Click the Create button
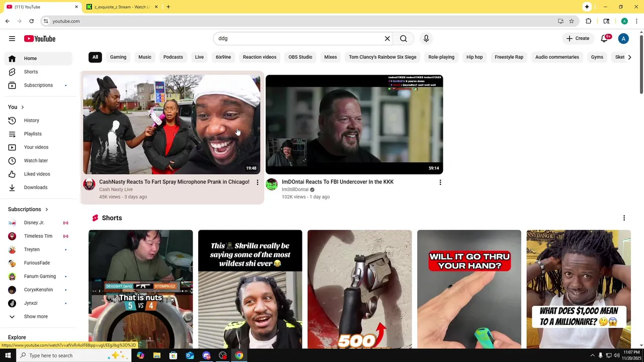Screen dimensions: 644x362 [x=578, y=39]
